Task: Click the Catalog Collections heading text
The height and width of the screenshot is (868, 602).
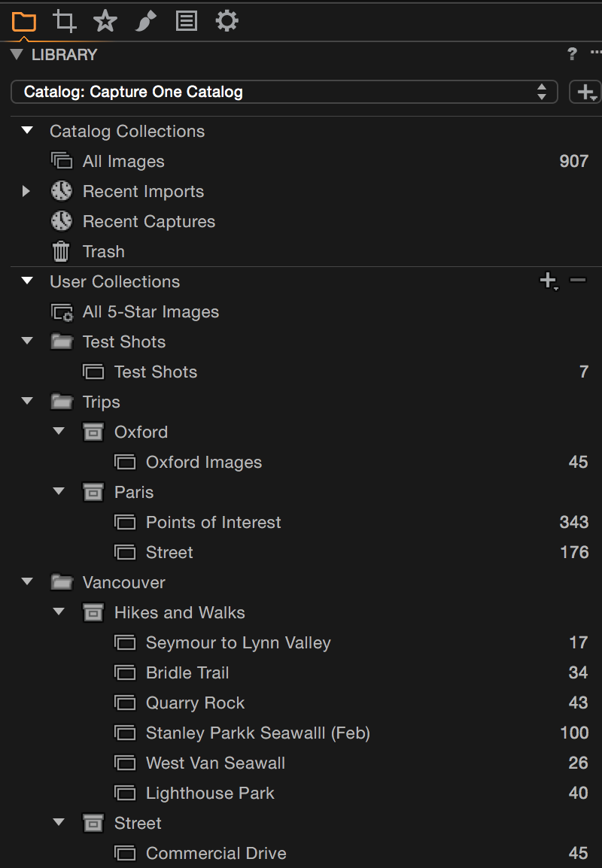Action: tap(127, 131)
